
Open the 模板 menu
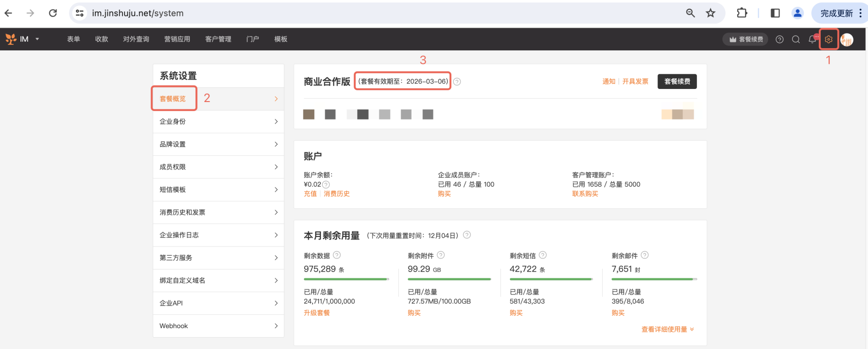[281, 39]
